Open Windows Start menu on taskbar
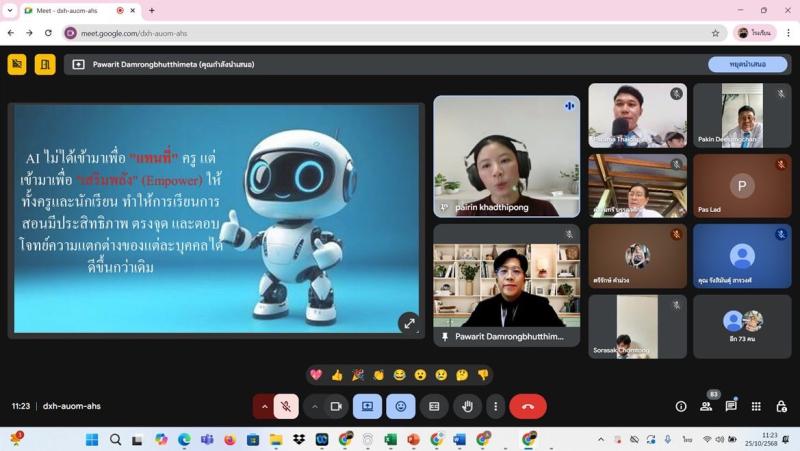Screen dimensions: 800x451 pyautogui.click(x=92, y=439)
